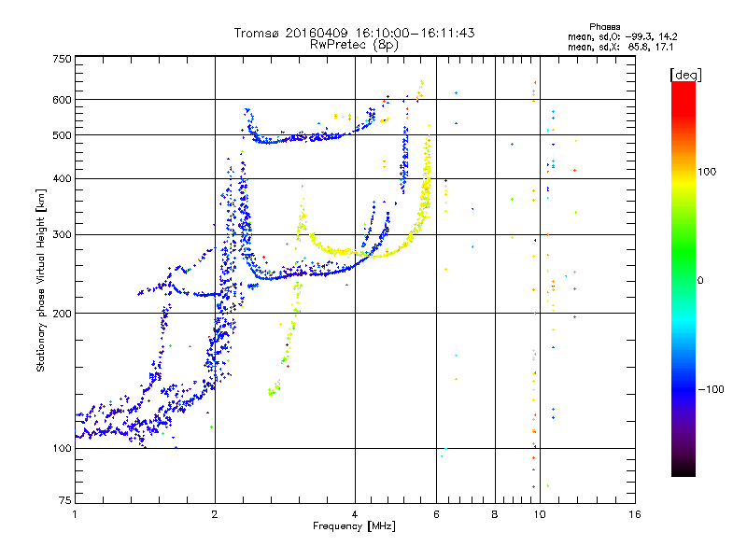The image size is (747, 560).
Task: Click the 'Frequency [MHz]' axis label
Action: (354, 526)
